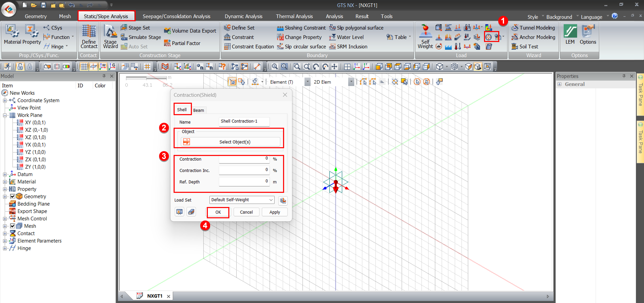Open Constraint Equation tool
The height and width of the screenshot is (303, 644).
coord(249,47)
